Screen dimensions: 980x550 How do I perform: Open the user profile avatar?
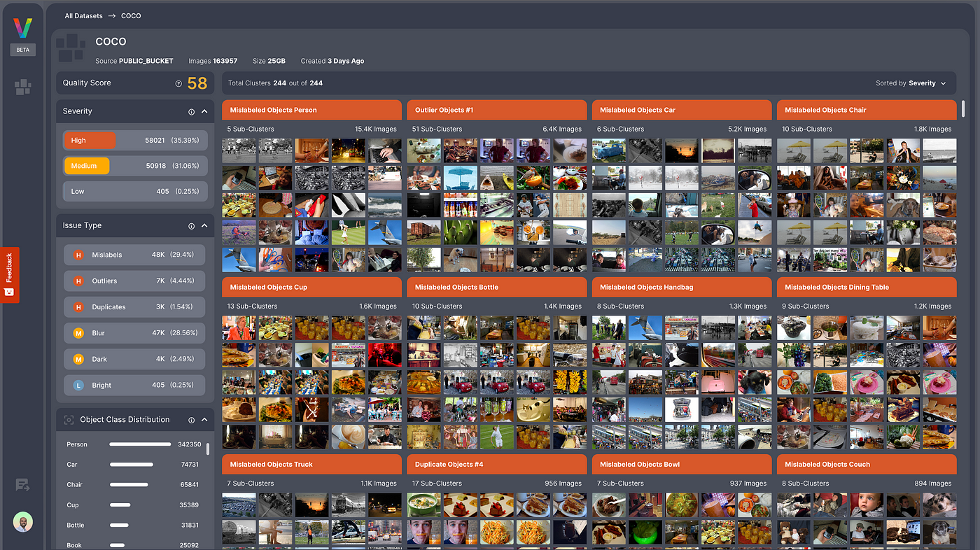click(22, 522)
